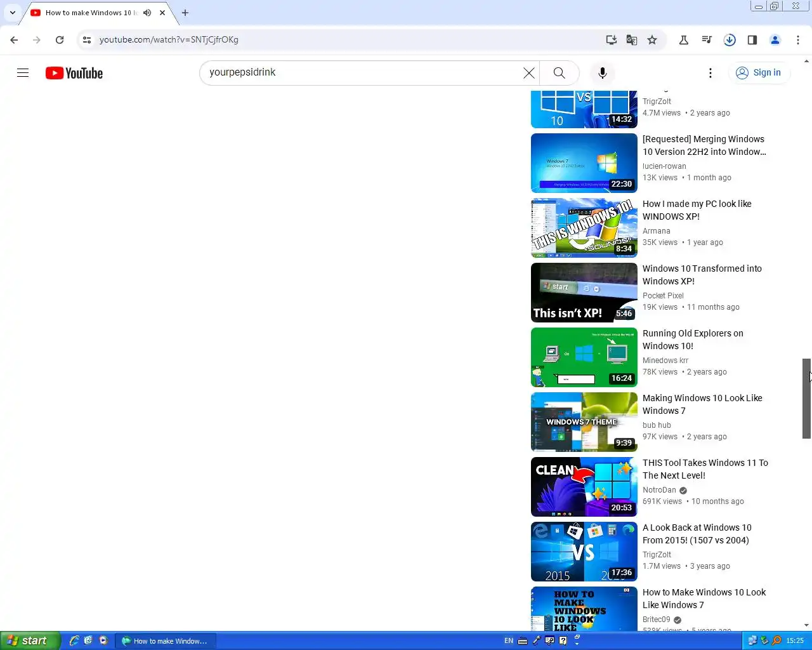Open title Windows 10 Transformed into Windows XP!

click(x=702, y=275)
